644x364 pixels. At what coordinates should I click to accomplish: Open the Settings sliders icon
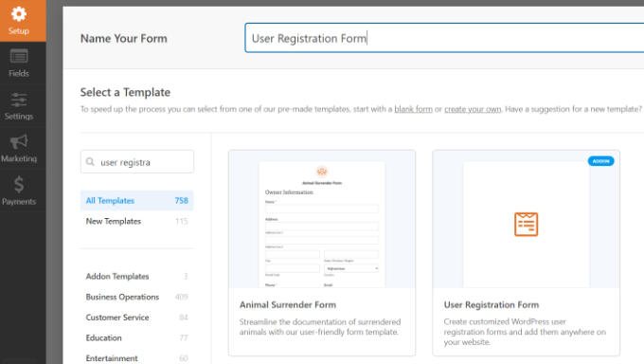tap(19, 100)
